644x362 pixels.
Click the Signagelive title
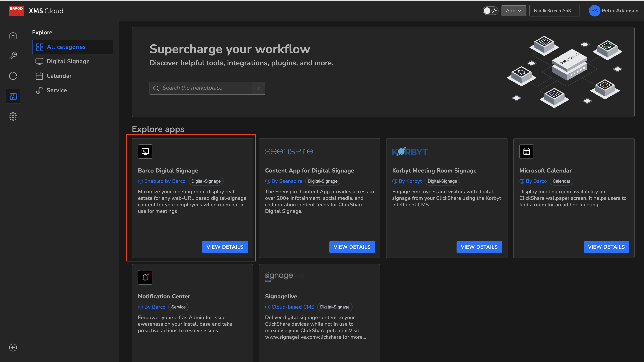tap(281, 296)
